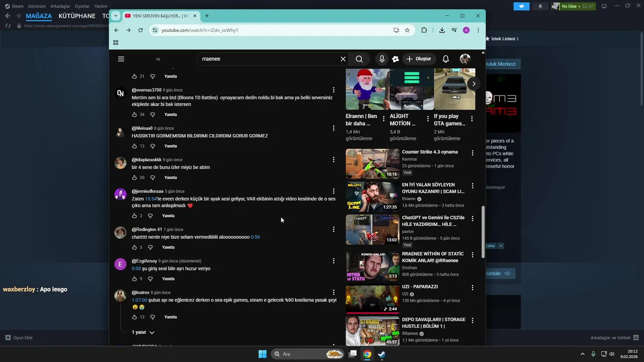
Task: Open KÜTÜPHANE tab in Steam window
Action: (77, 16)
